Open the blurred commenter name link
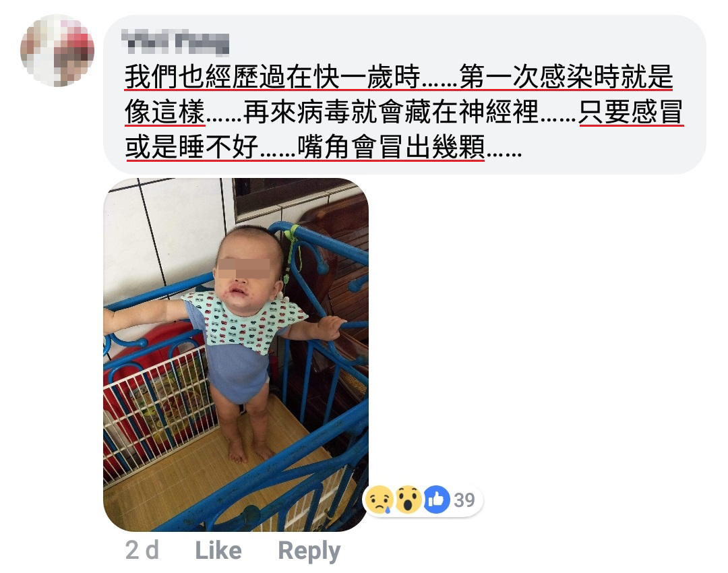Screen dimensions: 728x573 coord(175,42)
